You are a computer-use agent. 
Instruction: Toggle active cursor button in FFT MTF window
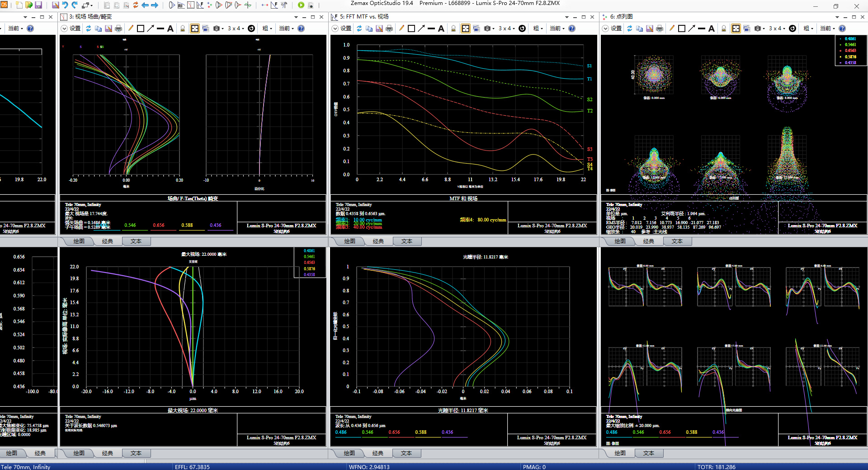[x=465, y=28]
